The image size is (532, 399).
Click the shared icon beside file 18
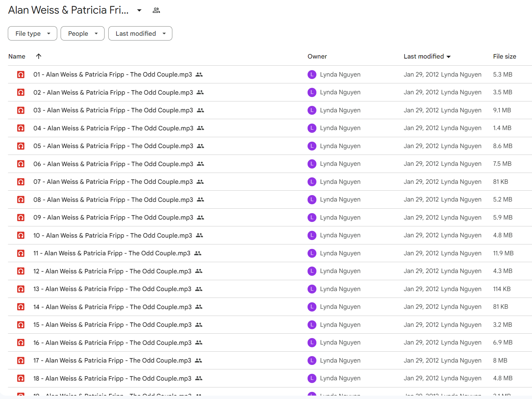(199, 378)
